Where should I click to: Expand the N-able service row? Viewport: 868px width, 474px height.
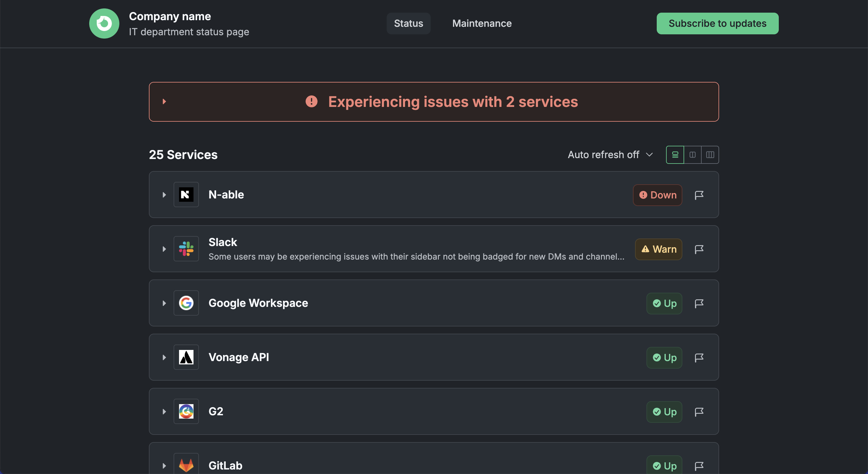pos(165,195)
